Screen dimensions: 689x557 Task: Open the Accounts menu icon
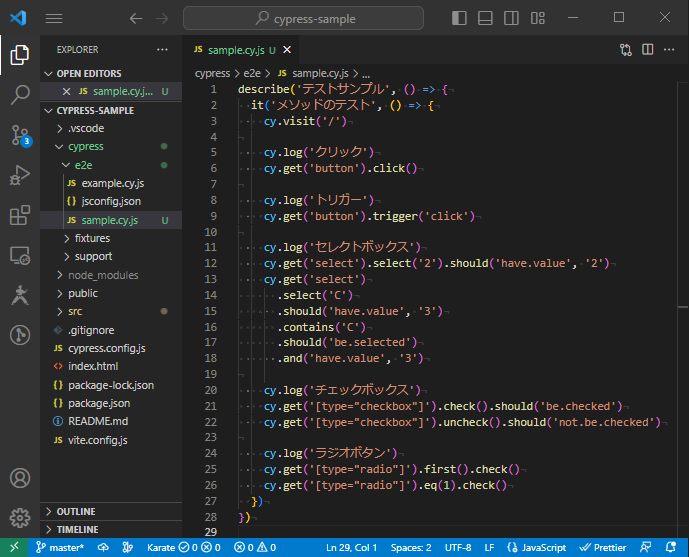[x=20, y=478]
